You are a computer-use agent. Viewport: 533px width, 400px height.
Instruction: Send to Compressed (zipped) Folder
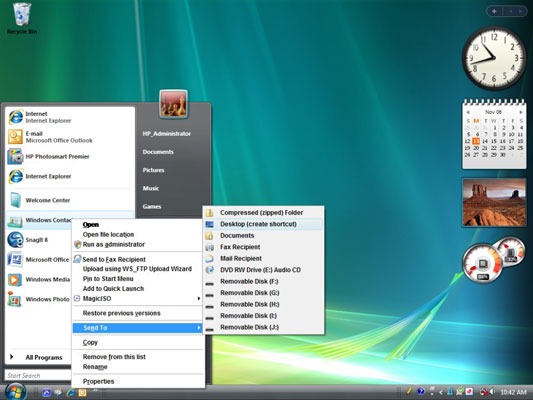click(263, 212)
